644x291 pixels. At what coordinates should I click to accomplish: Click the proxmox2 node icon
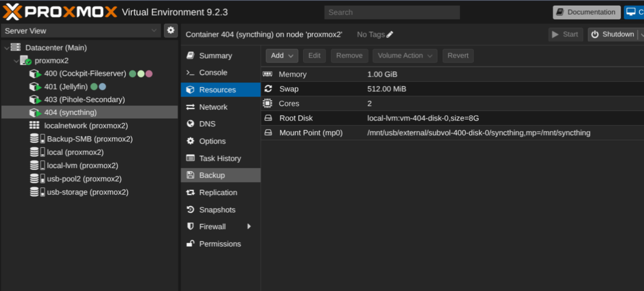coord(25,61)
